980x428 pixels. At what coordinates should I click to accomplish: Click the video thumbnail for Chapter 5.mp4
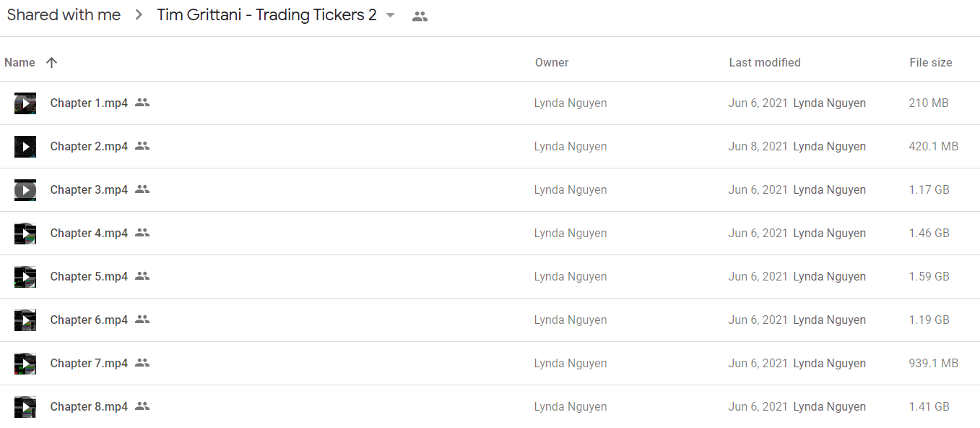pyautogui.click(x=25, y=277)
